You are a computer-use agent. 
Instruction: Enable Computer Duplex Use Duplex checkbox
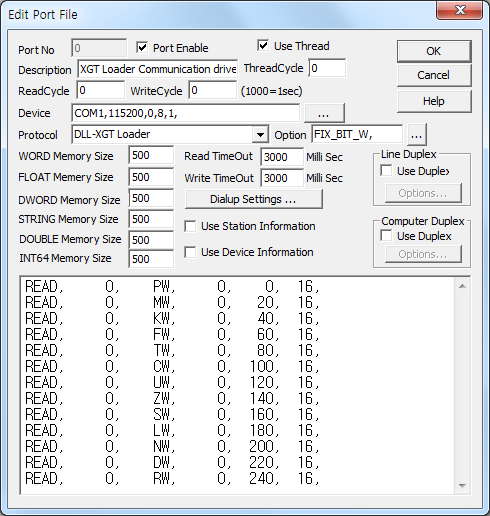point(386,236)
